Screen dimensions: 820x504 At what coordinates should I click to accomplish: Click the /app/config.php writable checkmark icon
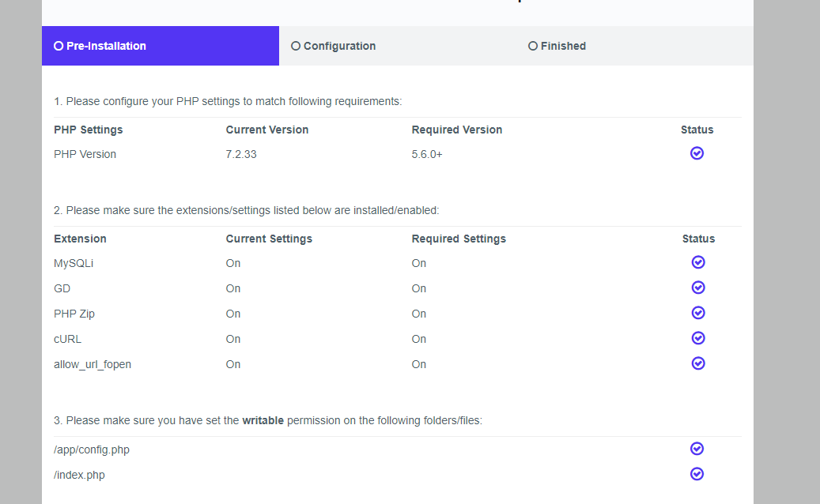pos(697,449)
